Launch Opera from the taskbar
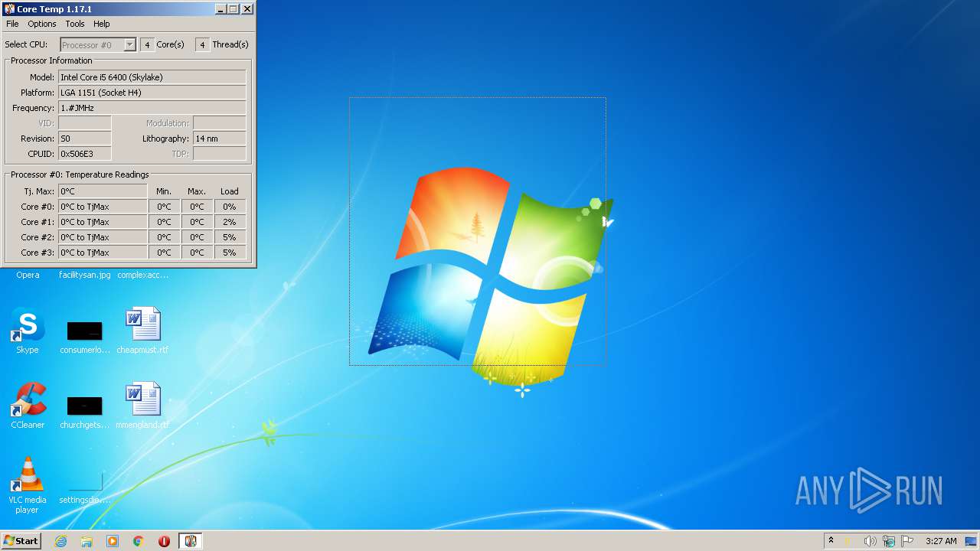This screenshot has height=551, width=980. pyautogui.click(x=164, y=541)
